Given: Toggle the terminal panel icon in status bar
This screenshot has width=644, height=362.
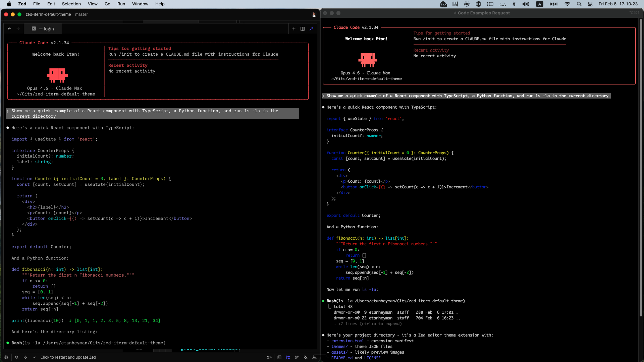Looking at the screenshot, I should 279,357.
